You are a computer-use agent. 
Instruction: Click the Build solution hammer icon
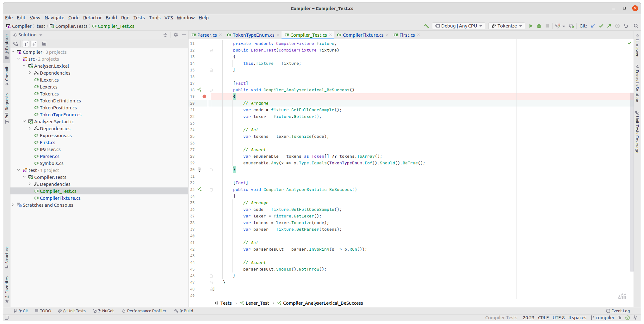click(426, 26)
